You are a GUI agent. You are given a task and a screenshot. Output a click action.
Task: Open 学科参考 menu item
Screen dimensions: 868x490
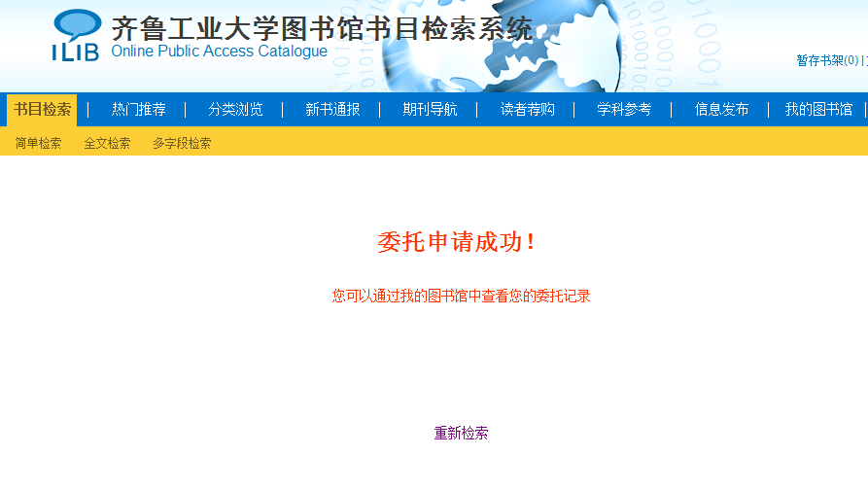click(624, 110)
